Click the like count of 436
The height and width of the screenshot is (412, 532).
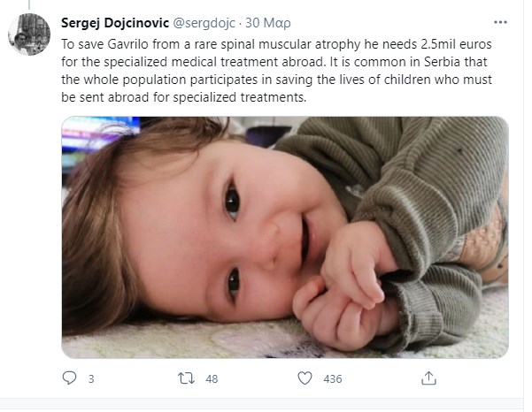(333, 379)
